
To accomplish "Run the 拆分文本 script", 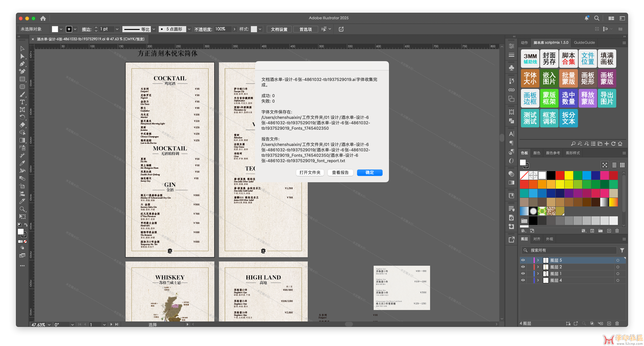I will 568,118.
